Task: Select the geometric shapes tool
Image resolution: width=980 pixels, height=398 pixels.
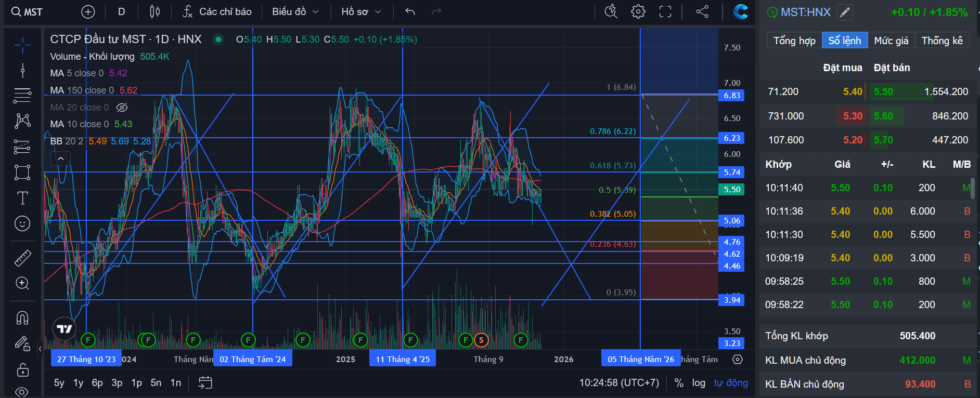Action: 22,173
